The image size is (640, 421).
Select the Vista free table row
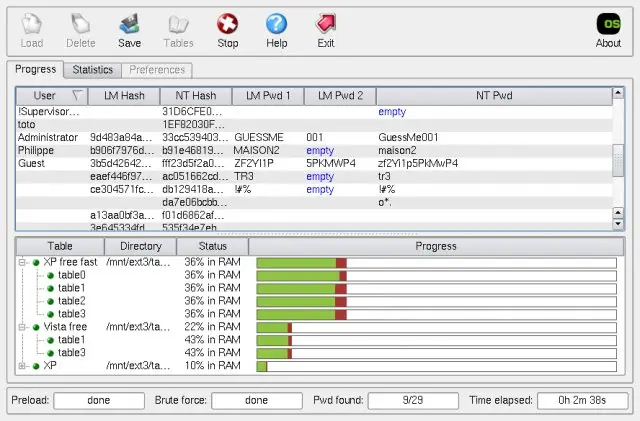point(320,327)
